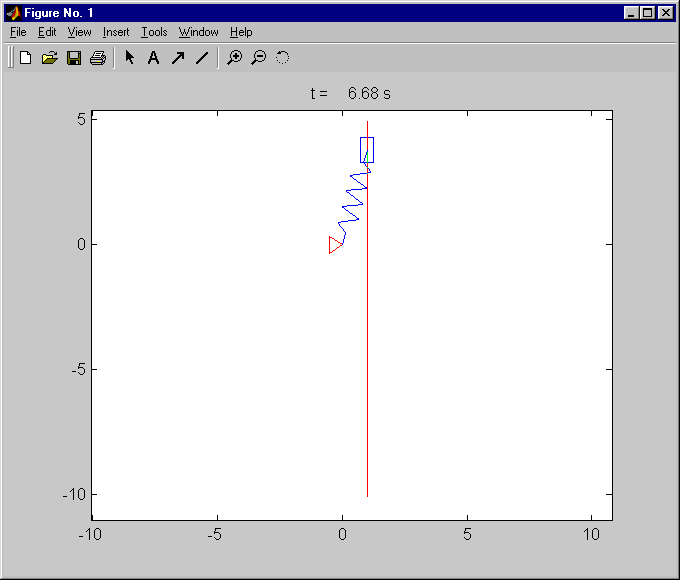This screenshot has height=580, width=680.
Task: Expand the View menu
Action: pos(79,32)
